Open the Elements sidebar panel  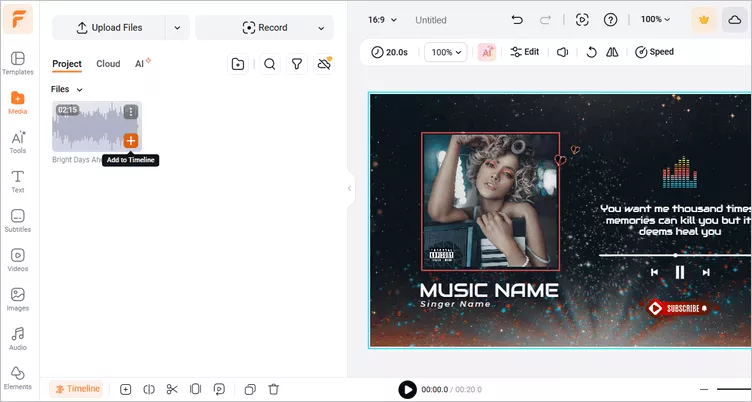18,378
